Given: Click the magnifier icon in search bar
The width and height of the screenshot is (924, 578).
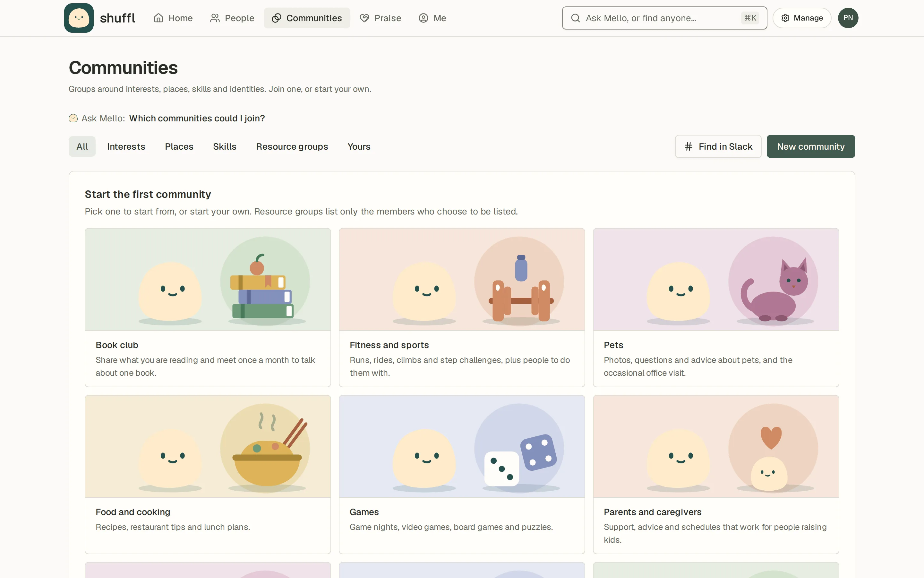Looking at the screenshot, I should pyautogui.click(x=575, y=18).
